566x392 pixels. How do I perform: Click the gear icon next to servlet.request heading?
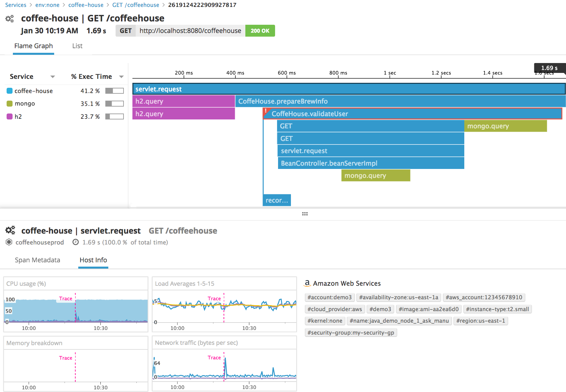[x=10, y=230]
